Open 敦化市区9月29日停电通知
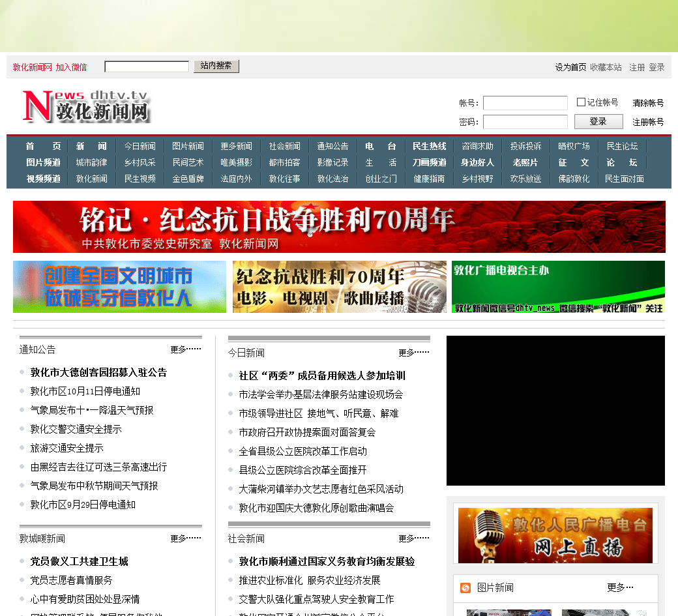The width and height of the screenshot is (678, 616). (x=83, y=505)
